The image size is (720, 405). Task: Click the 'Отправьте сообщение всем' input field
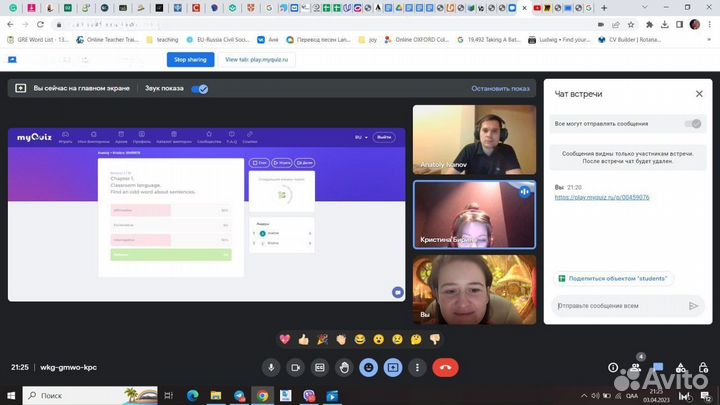pos(616,306)
